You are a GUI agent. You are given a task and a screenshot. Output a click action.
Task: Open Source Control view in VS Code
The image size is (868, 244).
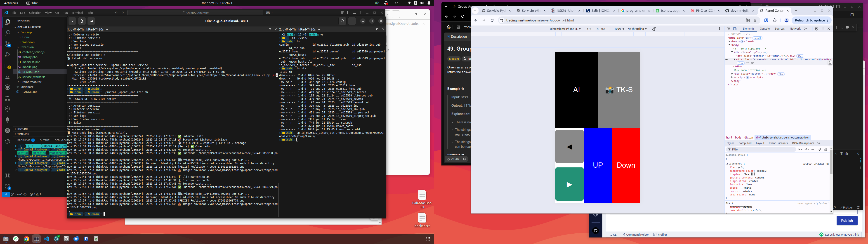point(7,44)
